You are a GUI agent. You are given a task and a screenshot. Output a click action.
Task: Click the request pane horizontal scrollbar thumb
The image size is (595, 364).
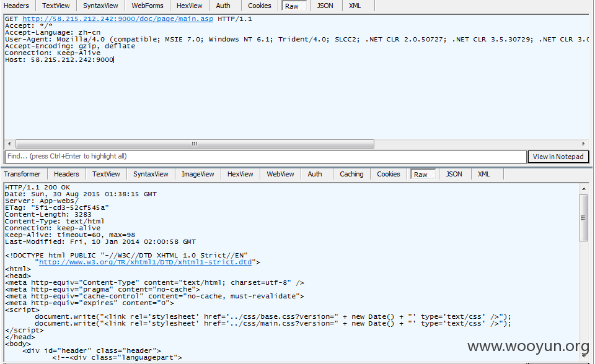(x=195, y=144)
